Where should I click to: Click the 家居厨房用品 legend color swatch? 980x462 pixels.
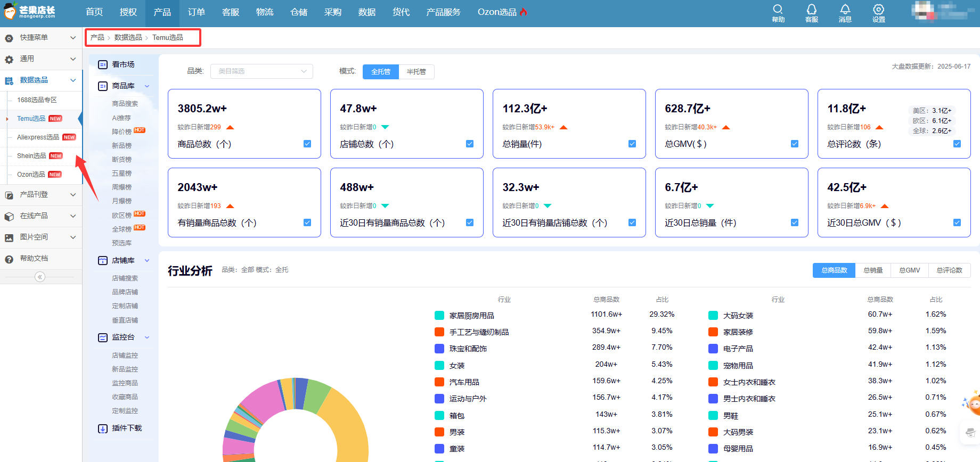pyautogui.click(x=439, y=316)
